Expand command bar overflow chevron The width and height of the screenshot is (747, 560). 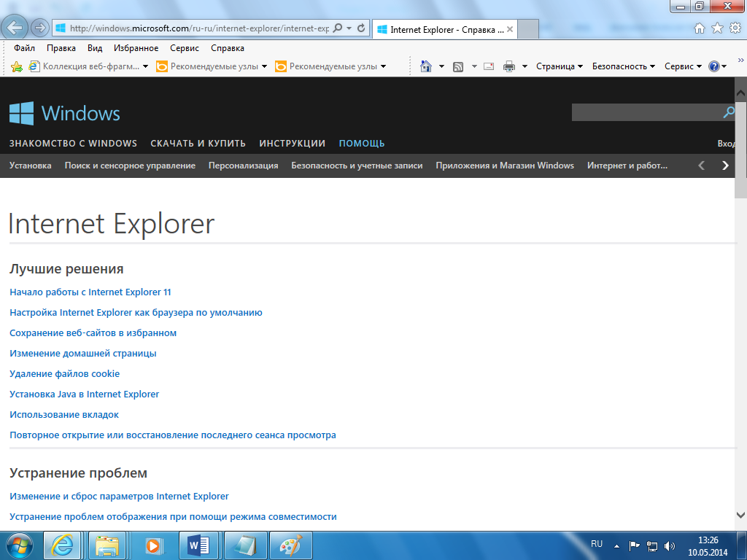click(x=741, y=60)
